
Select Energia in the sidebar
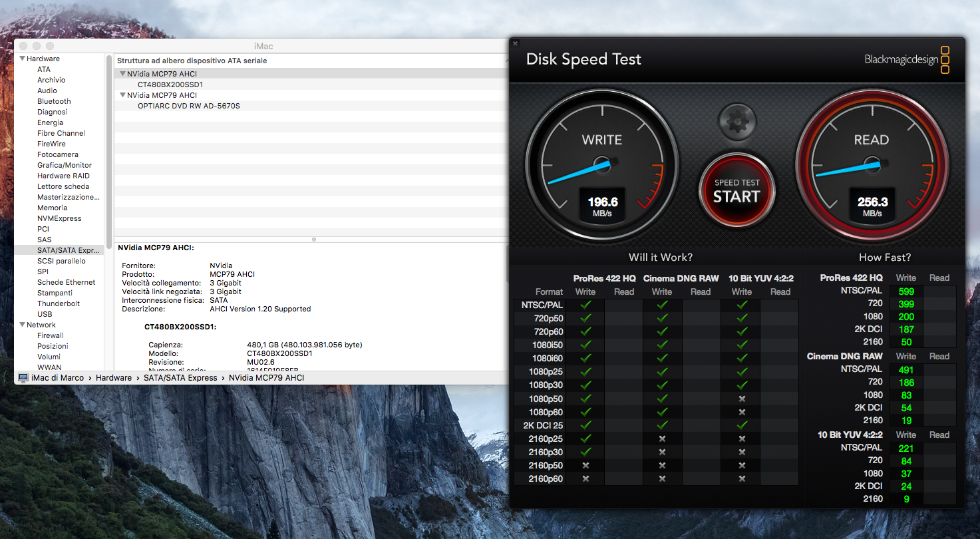pyautogui.click(x=51, y=122)
